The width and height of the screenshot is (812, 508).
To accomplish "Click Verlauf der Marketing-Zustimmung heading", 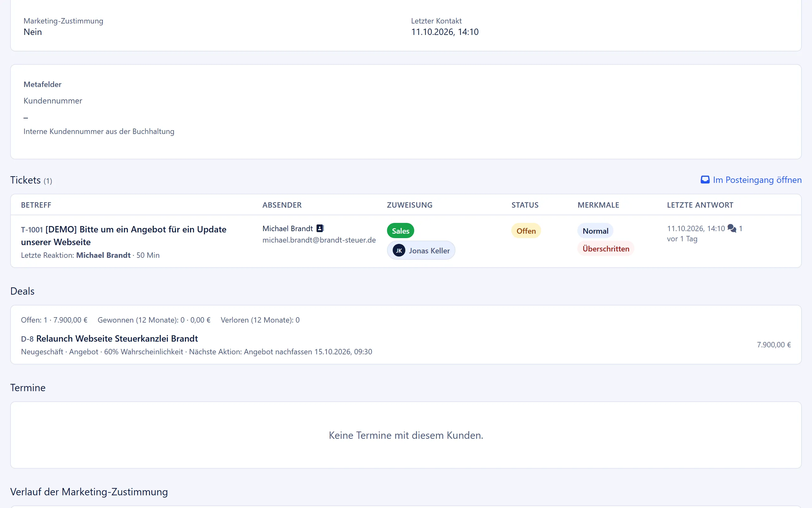I will point(89,491).
